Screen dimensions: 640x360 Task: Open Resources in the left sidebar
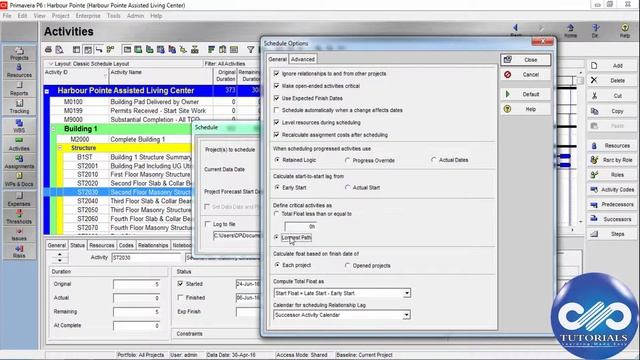19,71
